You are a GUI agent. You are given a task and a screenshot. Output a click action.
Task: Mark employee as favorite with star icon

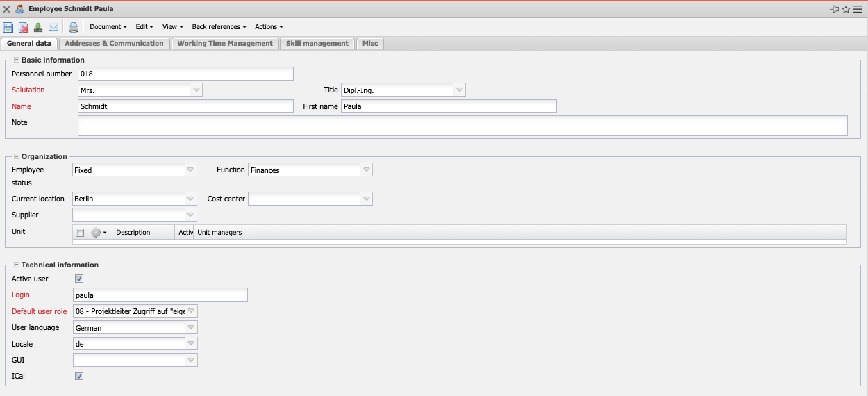coord(846,9)
